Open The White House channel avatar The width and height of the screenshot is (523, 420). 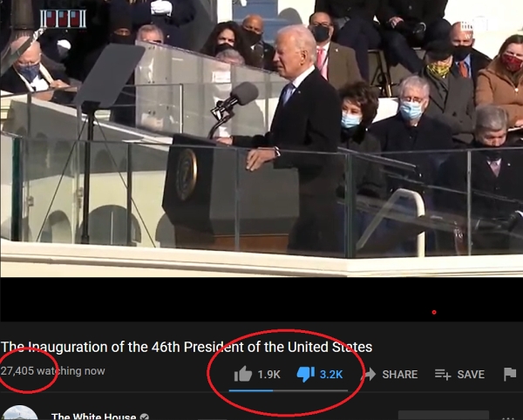tap(19, 413)
